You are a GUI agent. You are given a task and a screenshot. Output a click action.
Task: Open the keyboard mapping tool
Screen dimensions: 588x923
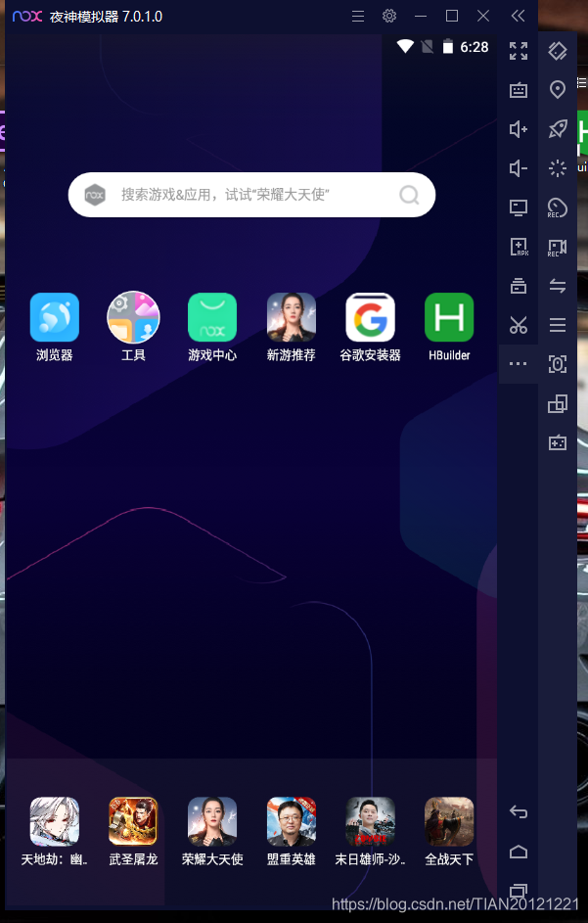(x=518, y=90)
